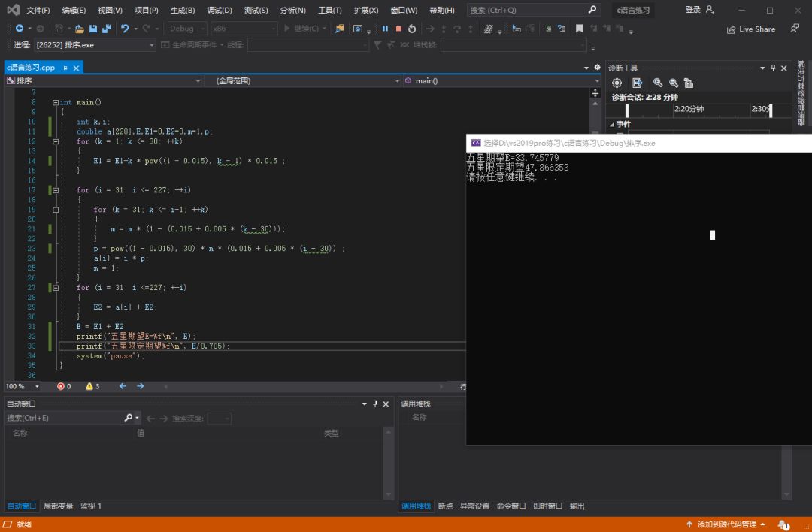Pin the 自动窗口 panel
This screenshot has width=812, height=532.
[375, 404]
